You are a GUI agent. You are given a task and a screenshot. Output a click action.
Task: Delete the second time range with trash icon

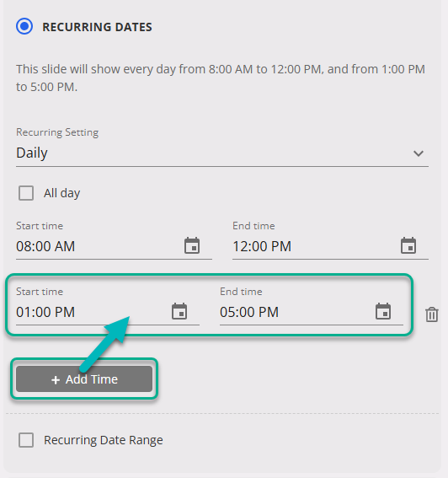[x=431, y=314]
